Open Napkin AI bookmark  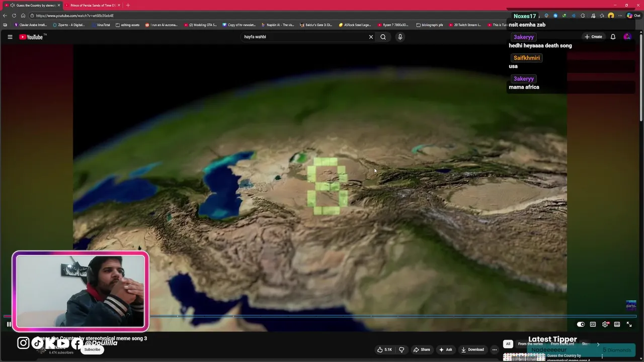point(278,25)
